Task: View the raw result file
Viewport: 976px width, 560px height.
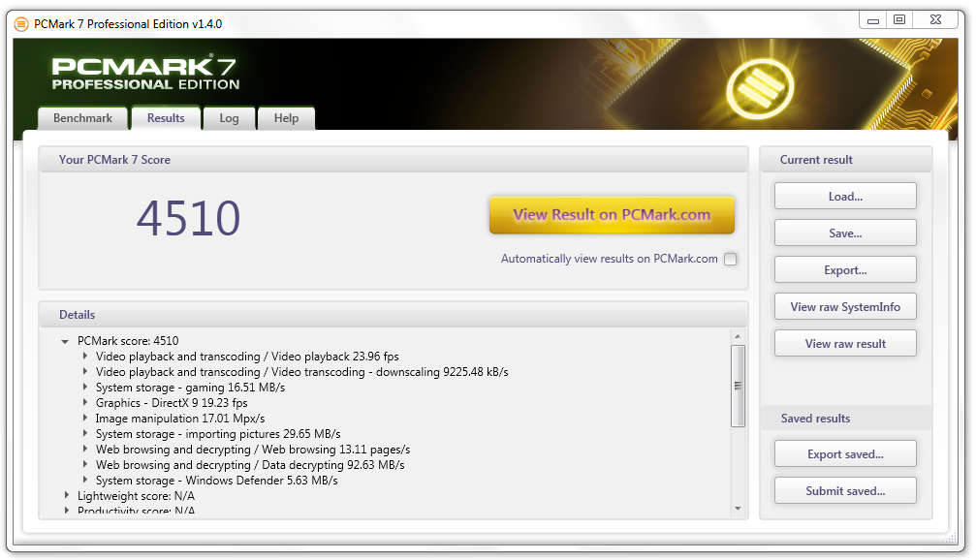Action: (x=844, y=342)
